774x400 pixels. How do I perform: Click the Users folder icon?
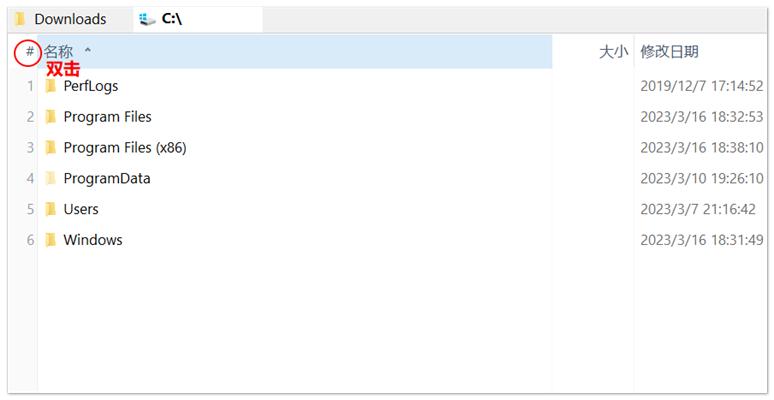pyautogui.click(x=50, y=209)
